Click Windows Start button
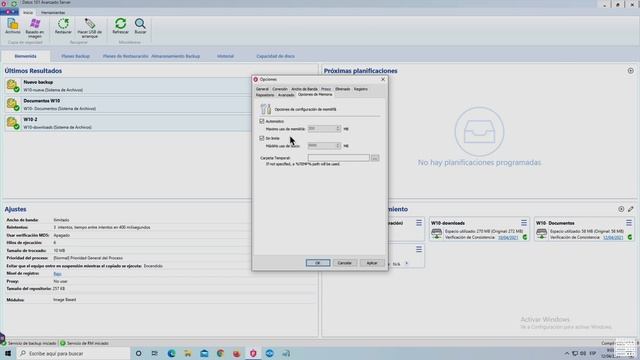Viewport: 640px width, 360px height. (7, 353)
